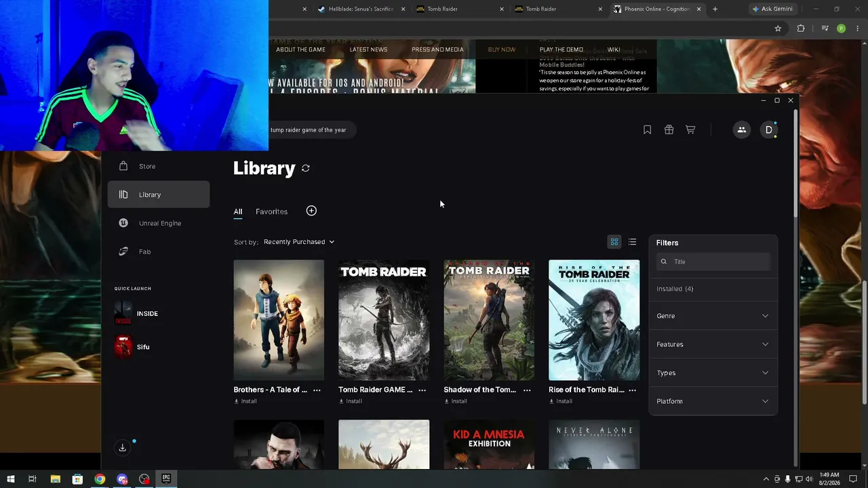This screenshot has height=488, width=868.
Task: Click the Library books icon in sidebar
Action: pyautogui.click(x=123, y=195)
